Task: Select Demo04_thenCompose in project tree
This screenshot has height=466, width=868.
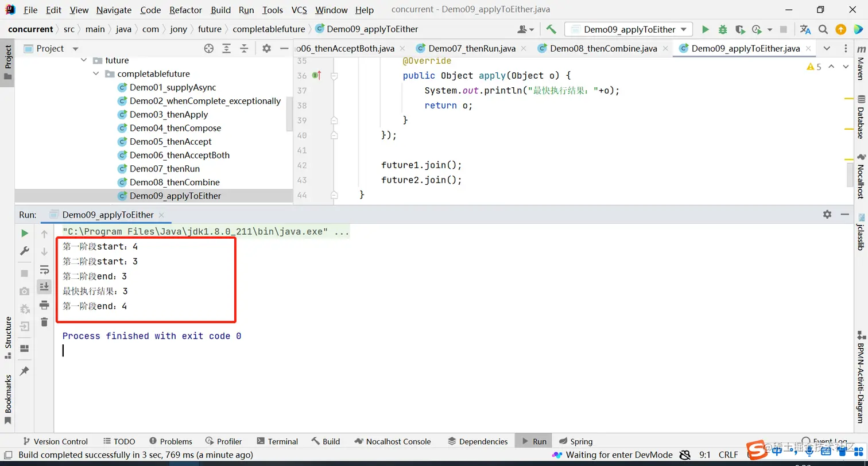Action: [x=175, y=128]
